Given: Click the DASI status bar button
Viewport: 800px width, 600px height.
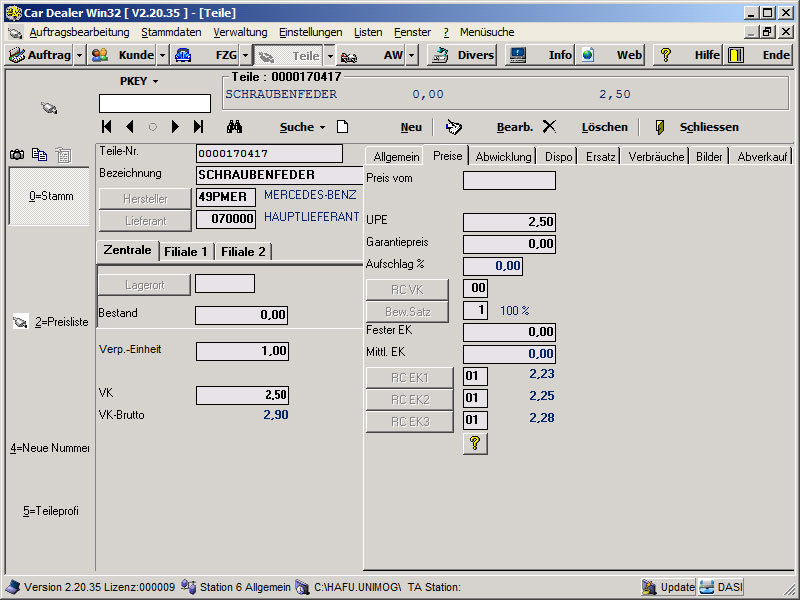Looking at the screenshot, I should [x=720, y=587].
